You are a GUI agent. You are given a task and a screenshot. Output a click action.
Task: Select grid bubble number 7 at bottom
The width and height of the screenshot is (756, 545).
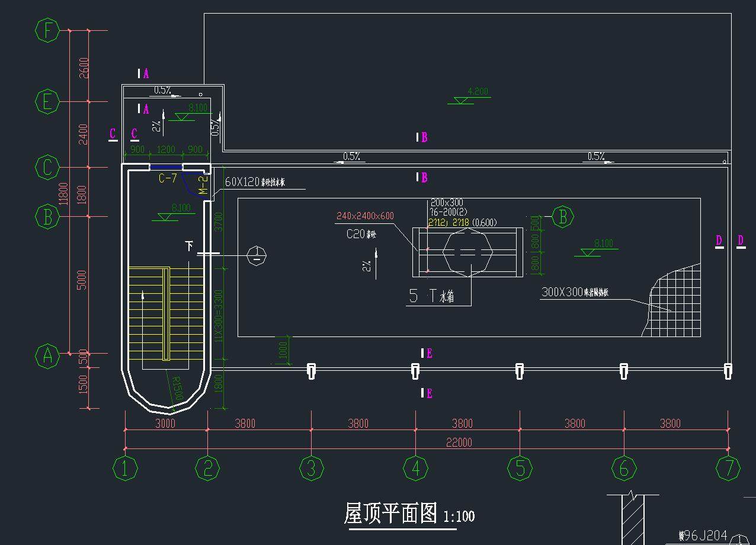point(728,468)
